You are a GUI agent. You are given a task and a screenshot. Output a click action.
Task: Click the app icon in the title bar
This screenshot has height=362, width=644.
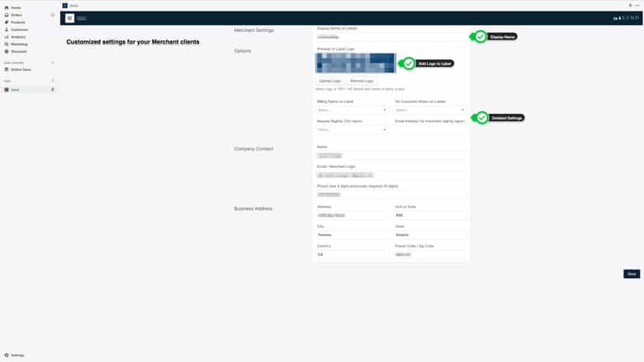pyautogui.click(x=65, y=5)
